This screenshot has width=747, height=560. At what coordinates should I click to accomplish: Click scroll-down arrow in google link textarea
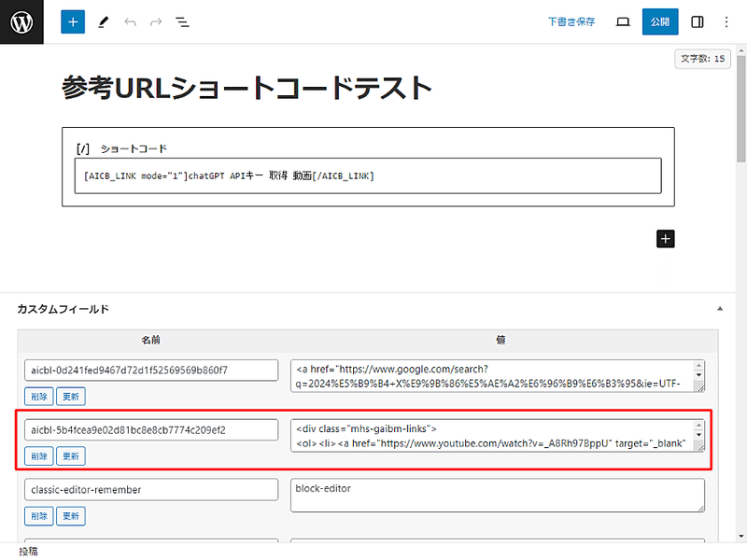point(698,375)
